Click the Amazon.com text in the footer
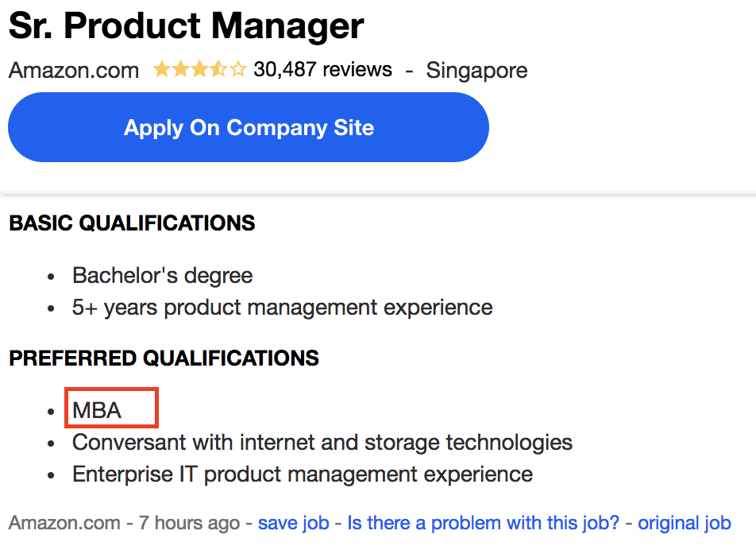756x550 pixels. [64, 523]
